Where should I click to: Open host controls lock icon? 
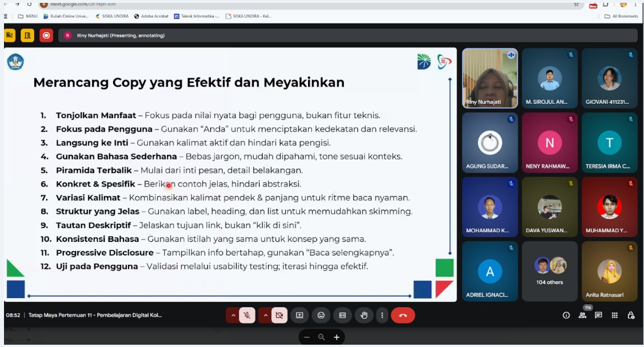pos(631,316)
